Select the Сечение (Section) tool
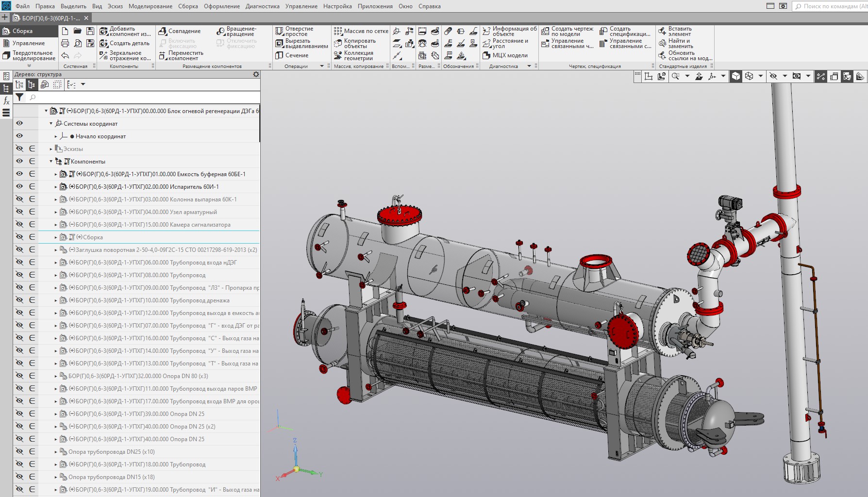Image resolution: width=868 pixels, height=497 pixels. (292, 55)
